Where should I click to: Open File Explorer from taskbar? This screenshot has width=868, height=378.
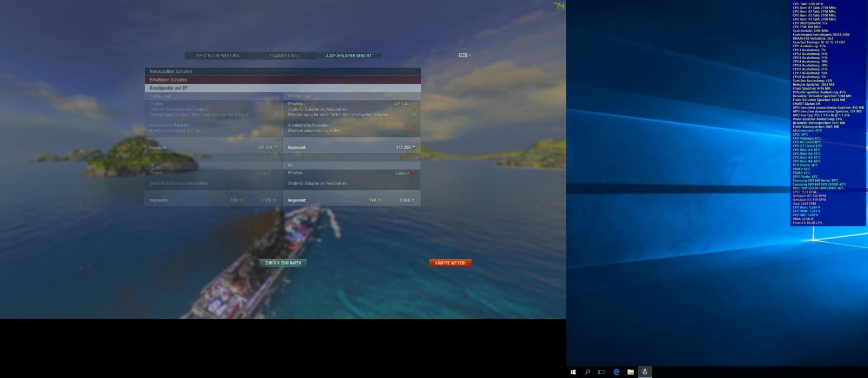(630, 372)
